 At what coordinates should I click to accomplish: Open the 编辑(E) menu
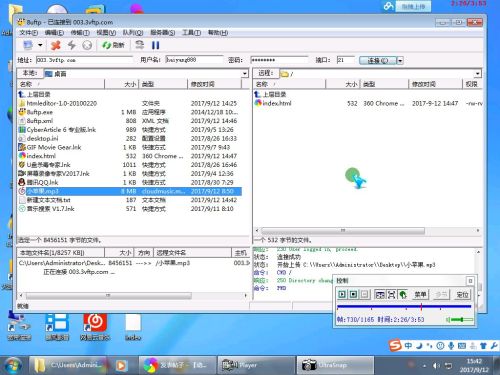click(54, 33)
